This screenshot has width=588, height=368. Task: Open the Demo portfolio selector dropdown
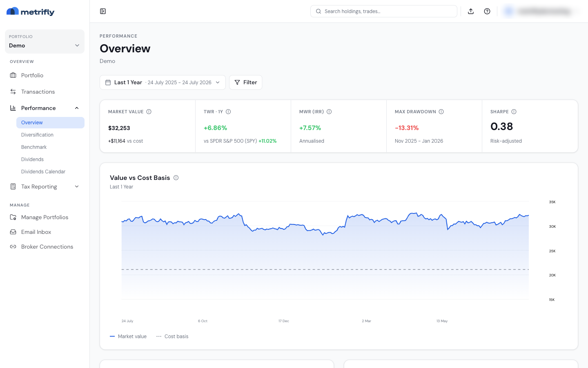coord(45,41)
